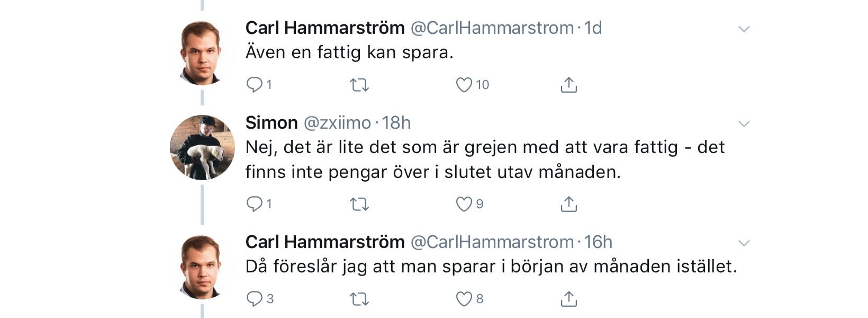Reply to Simon's tweet
The height and width of the screenshot is (318, 868).
pyautogui.click(x=255, y=204)
